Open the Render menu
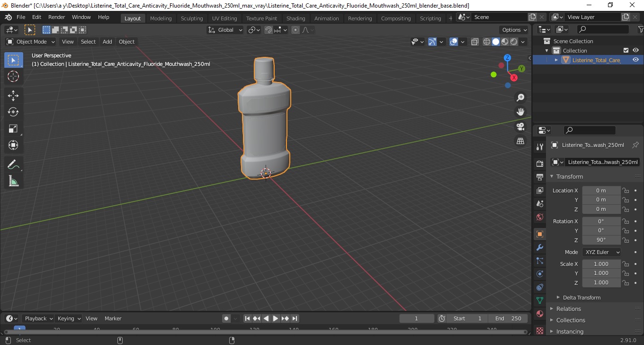The width and height of the screenshot is (644, 345). 57,17
